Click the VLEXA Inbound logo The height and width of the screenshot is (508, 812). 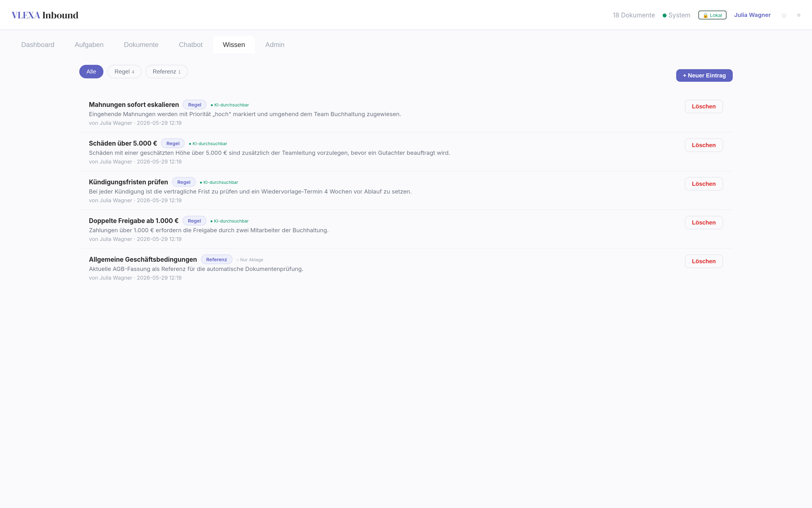pyautogui.click(x=45, y=15)
